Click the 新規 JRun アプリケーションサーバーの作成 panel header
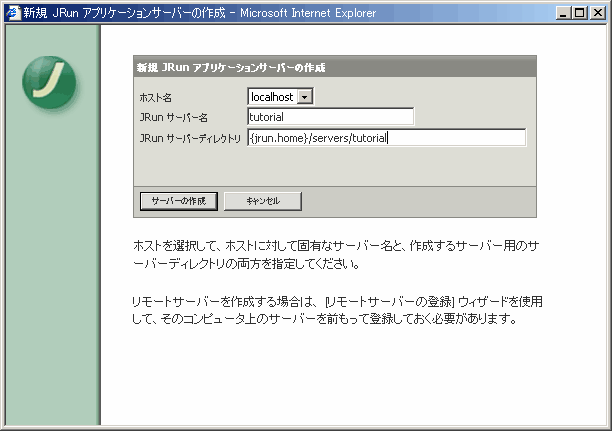This screenshot has width=612, height=431. coord(335,67)
